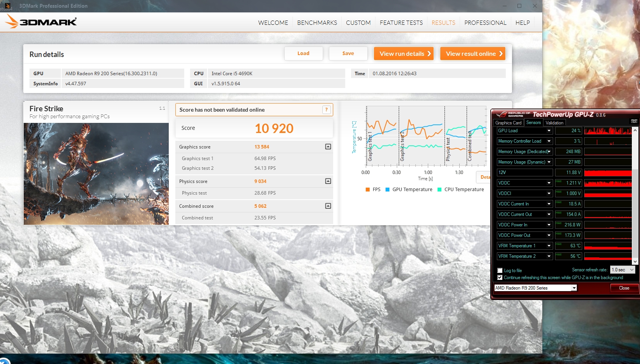This screenshot has width=640, height=364.
Task: Click the 3DMark logo in header
Action: pyautogui.click(x=41, y=22)
